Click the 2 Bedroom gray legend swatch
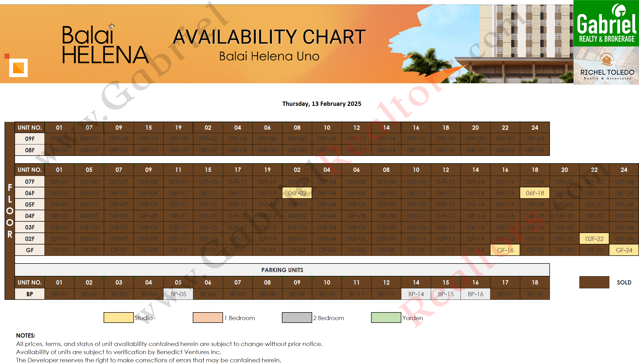 click(x=297, y=318)
